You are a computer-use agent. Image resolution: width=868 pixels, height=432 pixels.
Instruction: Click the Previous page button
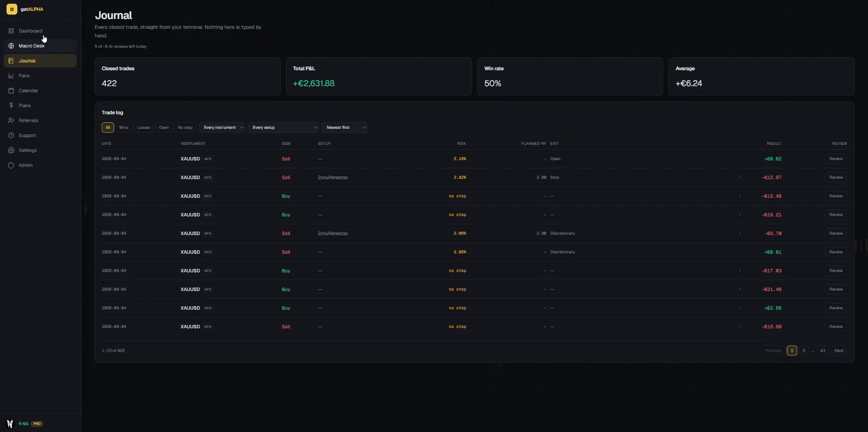coord(773,350)
